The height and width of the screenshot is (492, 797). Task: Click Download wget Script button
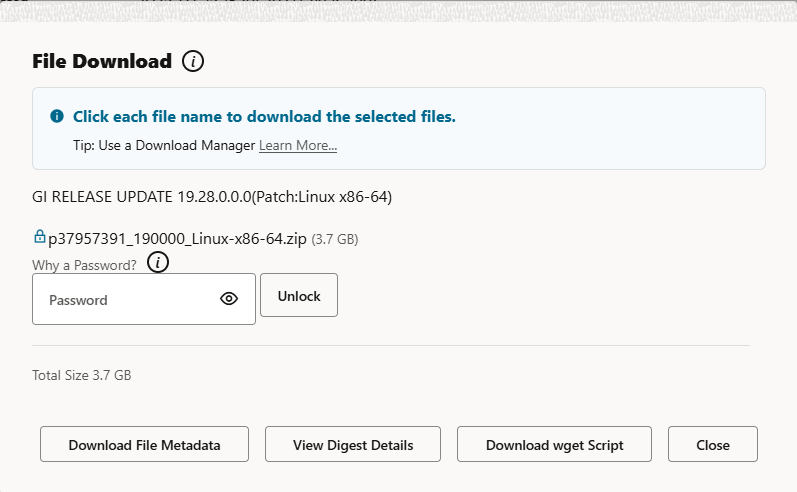tap(554, 444)
